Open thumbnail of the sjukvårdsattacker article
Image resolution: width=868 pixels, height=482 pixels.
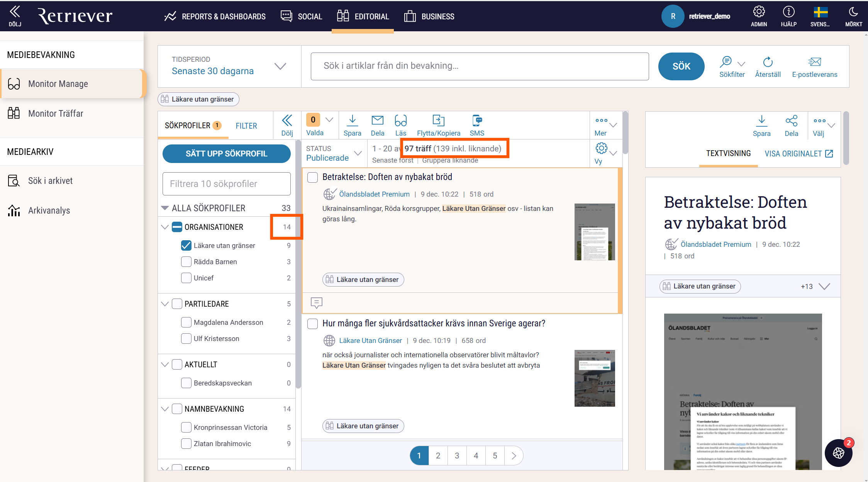595,378
